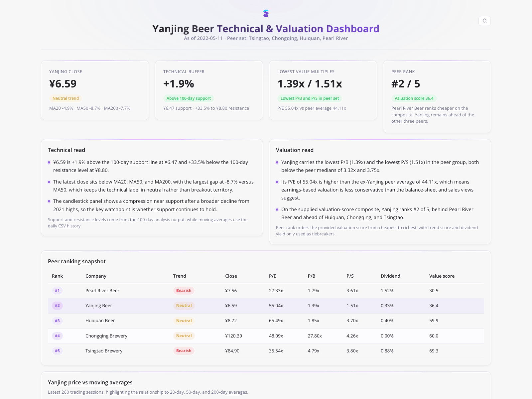Click the 4.79x P/B cell
This screenshot has height=399, width=532.
point(314,351)
